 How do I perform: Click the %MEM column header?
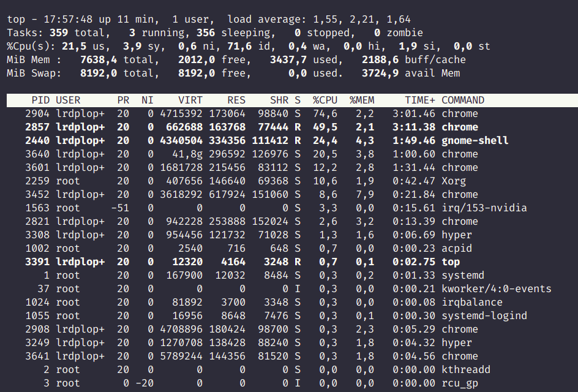point(362,100)
